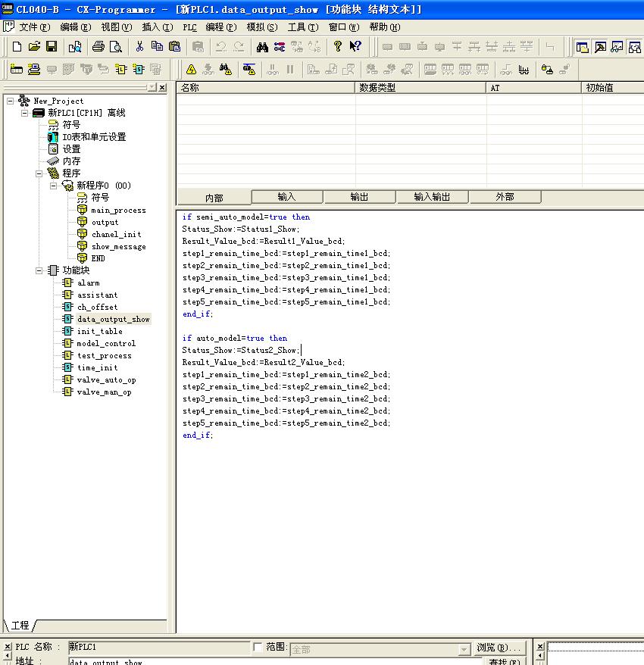Viewport: 644px width, 665px height.
Task: Click the 浏览(B)... button
Action: [500, 648]
